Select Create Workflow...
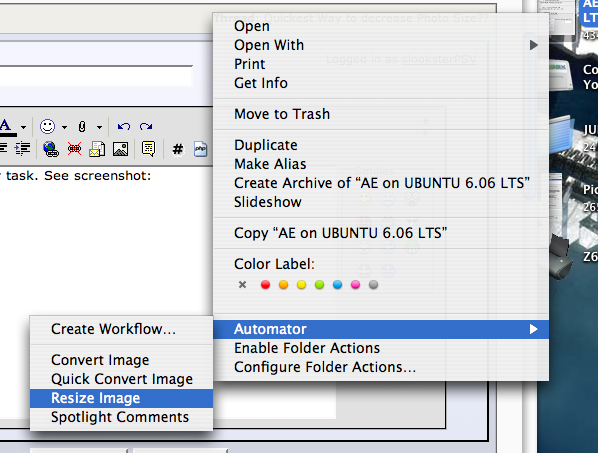This screenshot has height=453, width=598. tap(121, 329)
